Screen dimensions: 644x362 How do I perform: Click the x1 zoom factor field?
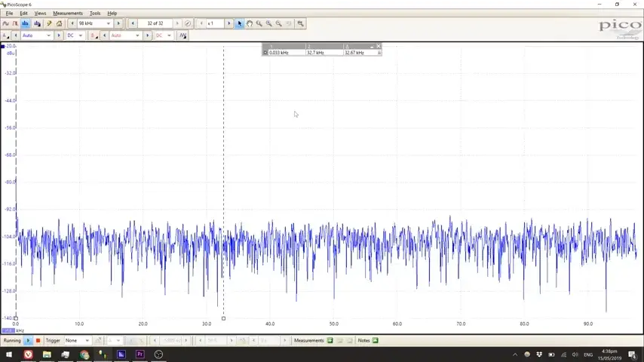pos(214,23)
